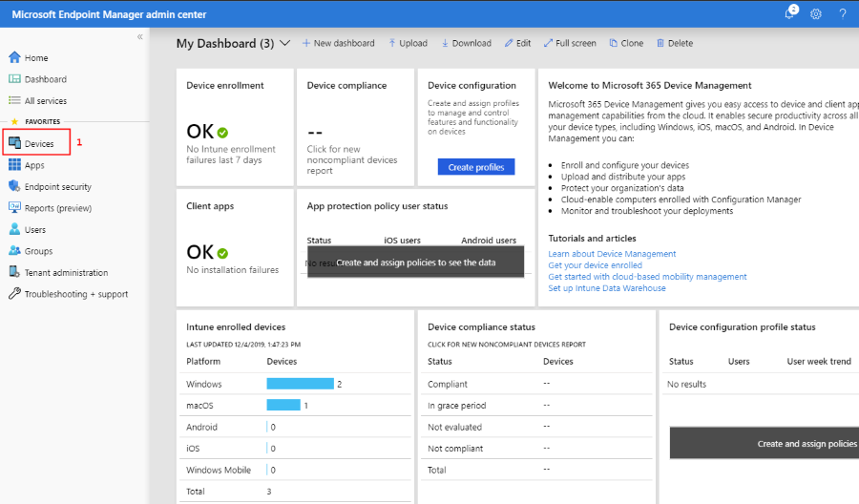This screenshot has height=504, width=859.
Task: Click the User week trend column header
Action: [819, 362]
